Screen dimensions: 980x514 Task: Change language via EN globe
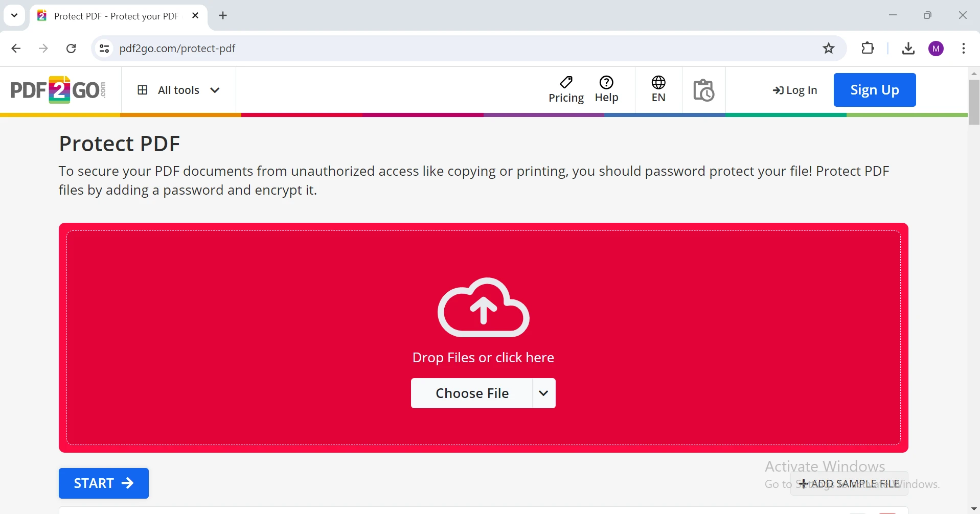coord(658,90)
